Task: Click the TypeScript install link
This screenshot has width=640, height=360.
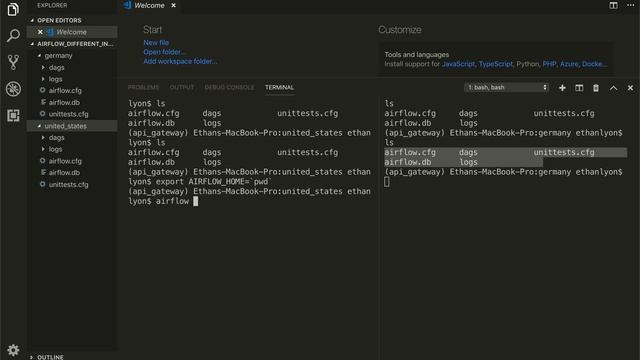Action: 496,64
